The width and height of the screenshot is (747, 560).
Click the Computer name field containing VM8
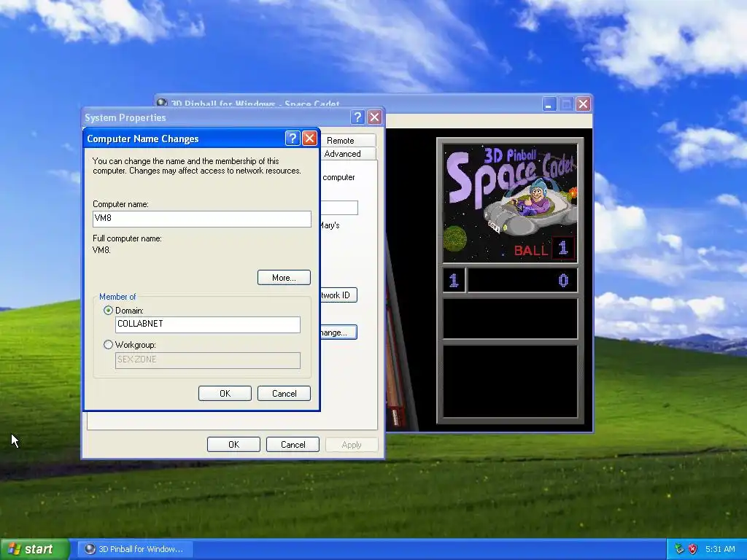click(202, 219)
